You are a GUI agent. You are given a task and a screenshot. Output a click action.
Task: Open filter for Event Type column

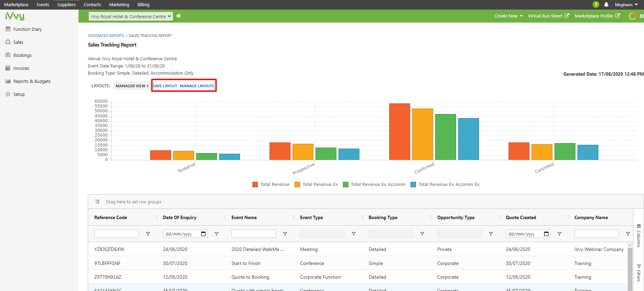click(x=354, y=234)
